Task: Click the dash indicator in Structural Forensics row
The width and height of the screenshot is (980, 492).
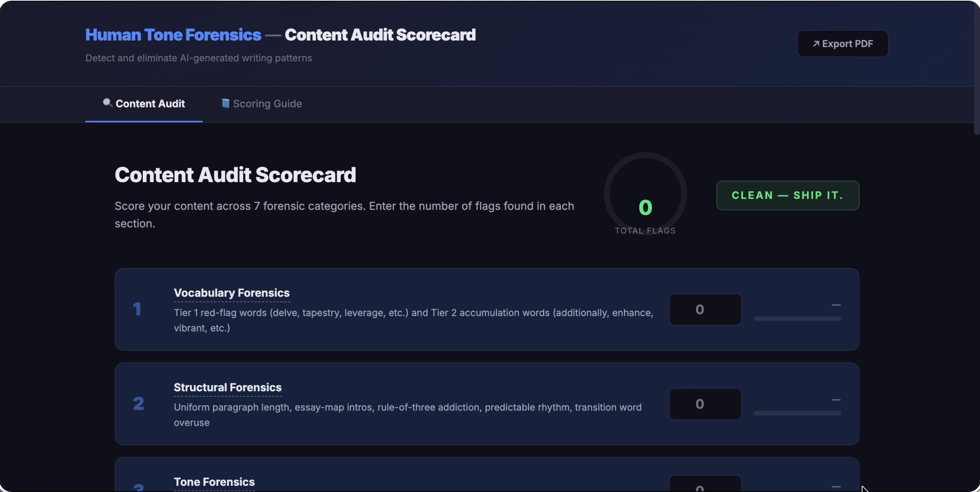Action: point(836,400)
